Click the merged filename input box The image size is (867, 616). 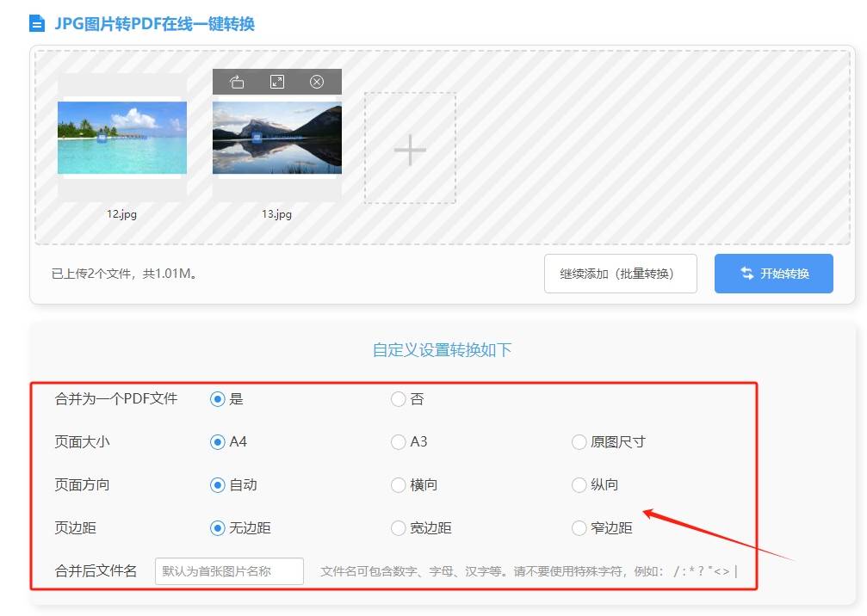coord(228,570)
